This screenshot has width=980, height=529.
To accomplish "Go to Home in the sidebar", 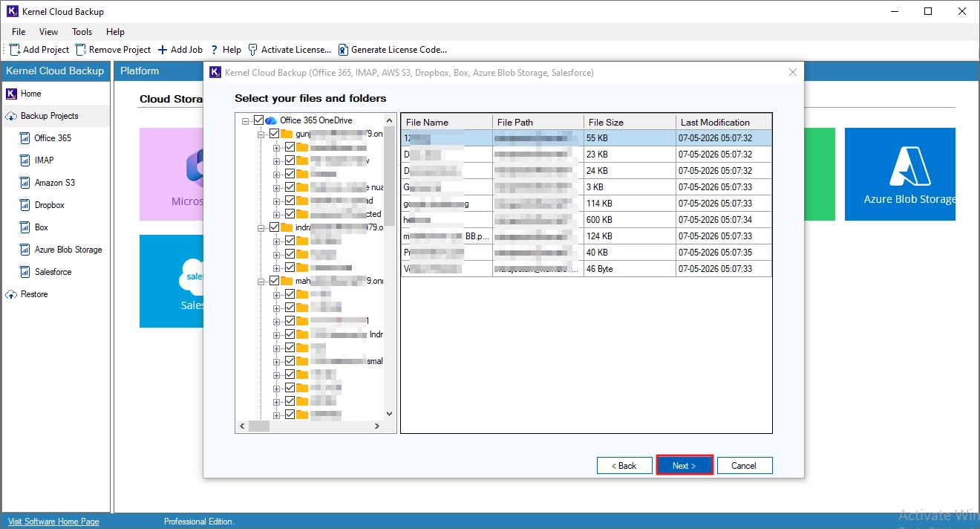I will coord(30,94).
